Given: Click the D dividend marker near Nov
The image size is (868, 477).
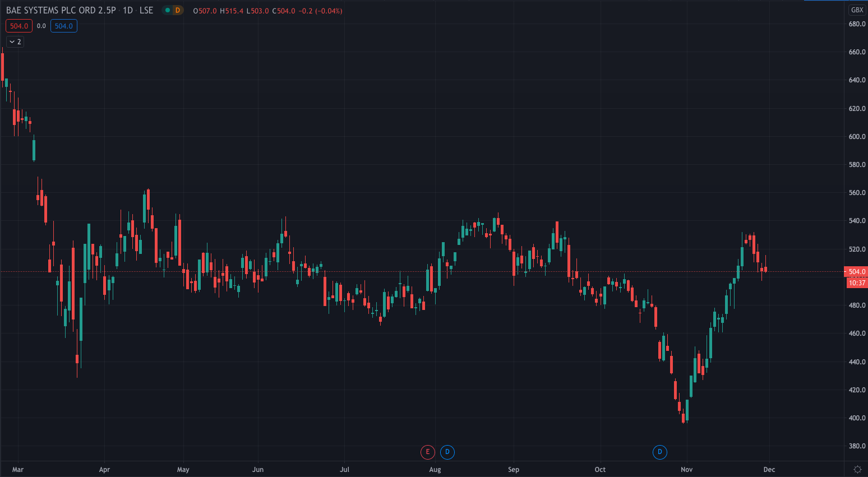Looking at the screenshot, I should pos(660,452).
